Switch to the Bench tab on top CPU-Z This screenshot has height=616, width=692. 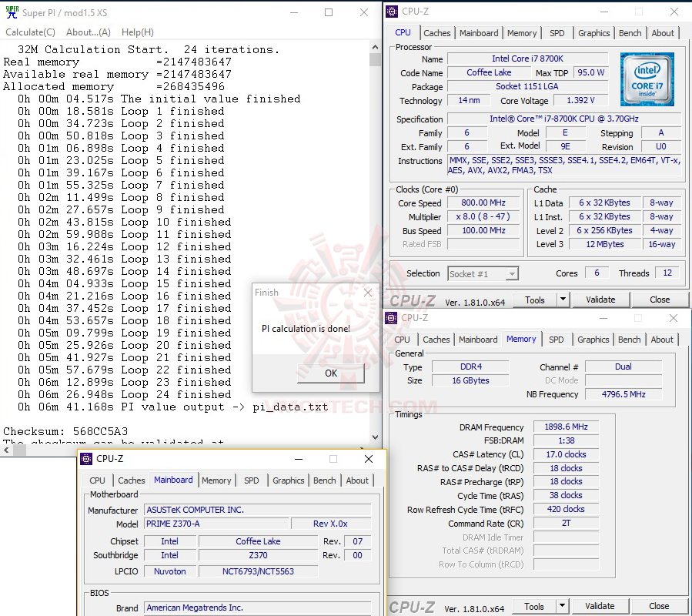point(630,33)
